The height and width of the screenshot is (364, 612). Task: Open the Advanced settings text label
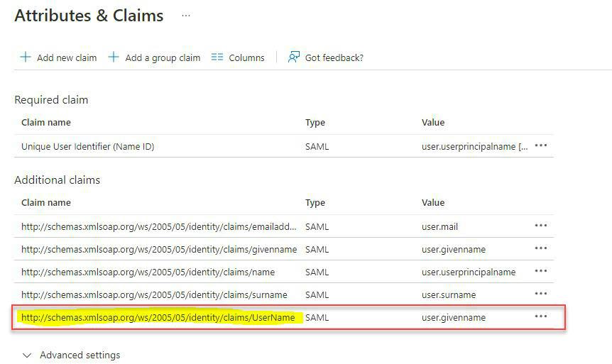80,355
